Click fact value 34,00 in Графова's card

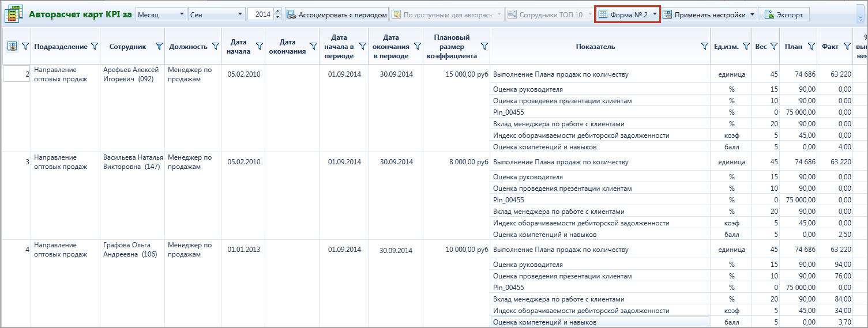[844, 311]
